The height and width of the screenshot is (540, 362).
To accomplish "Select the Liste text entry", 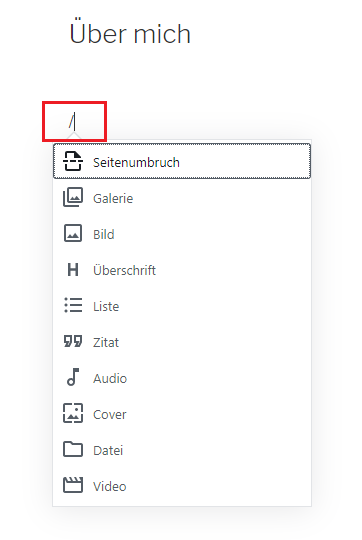I will click(106, 307).
